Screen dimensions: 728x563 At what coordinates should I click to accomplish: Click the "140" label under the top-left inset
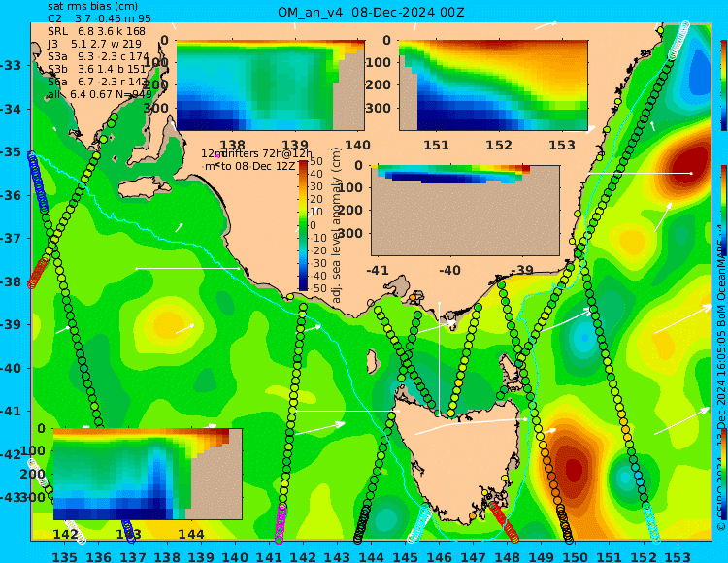(357, 145)
